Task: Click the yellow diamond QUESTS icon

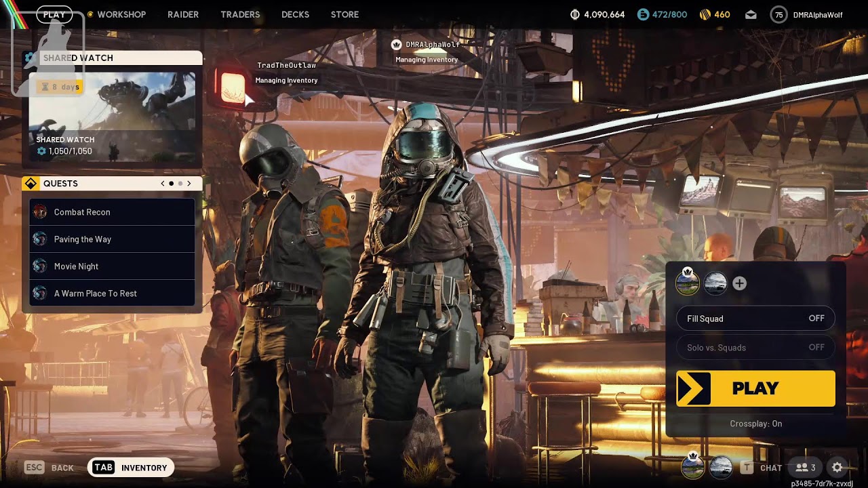Action: (x=31, y=184)
